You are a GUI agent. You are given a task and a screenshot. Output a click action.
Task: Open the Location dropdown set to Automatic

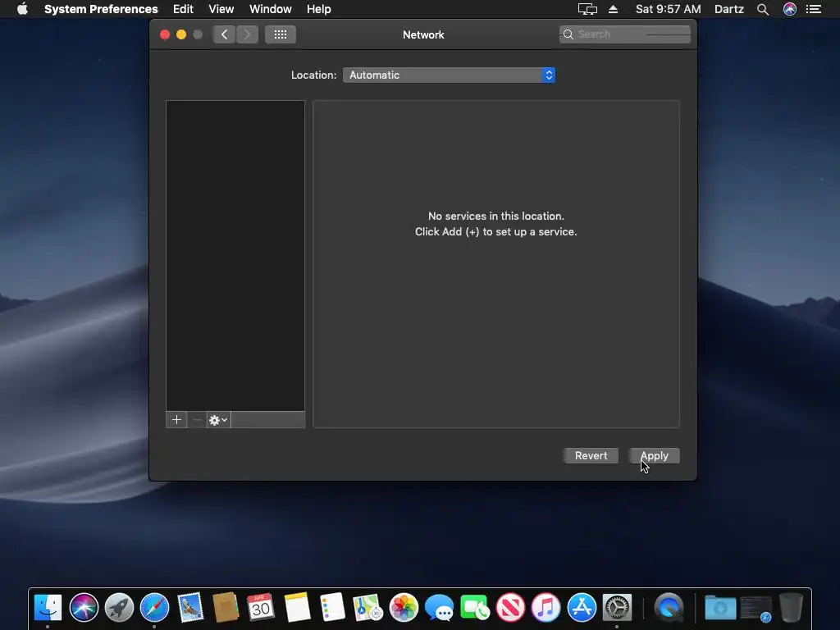click(x=449, y=75)
